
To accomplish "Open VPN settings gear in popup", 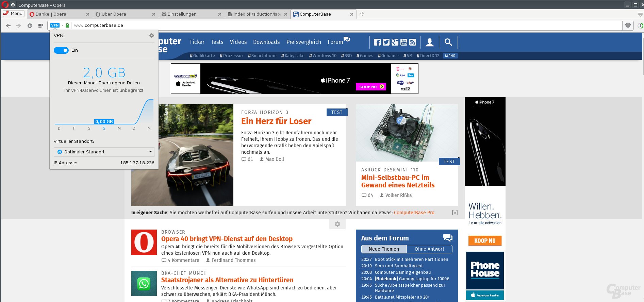I will click(x=152, y=35).
